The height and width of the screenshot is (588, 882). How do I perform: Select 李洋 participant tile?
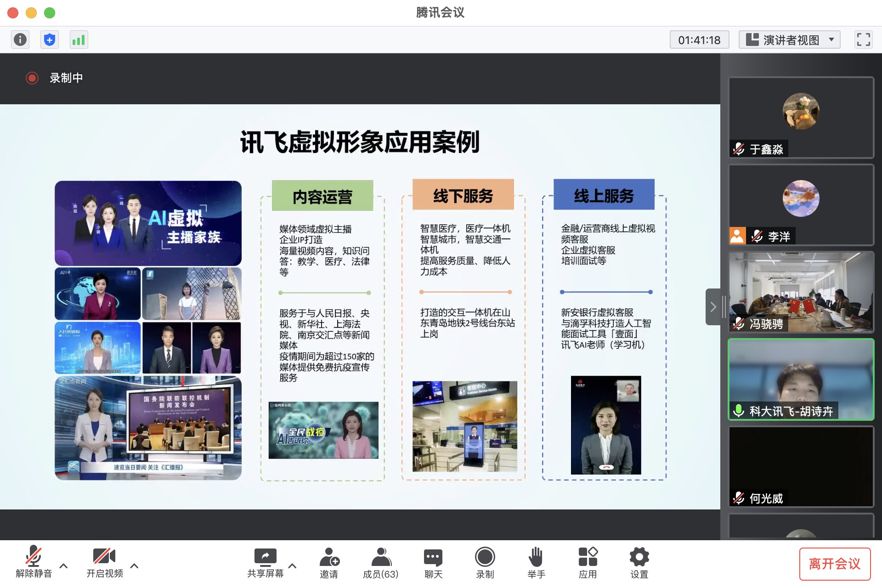click(801, 205)
